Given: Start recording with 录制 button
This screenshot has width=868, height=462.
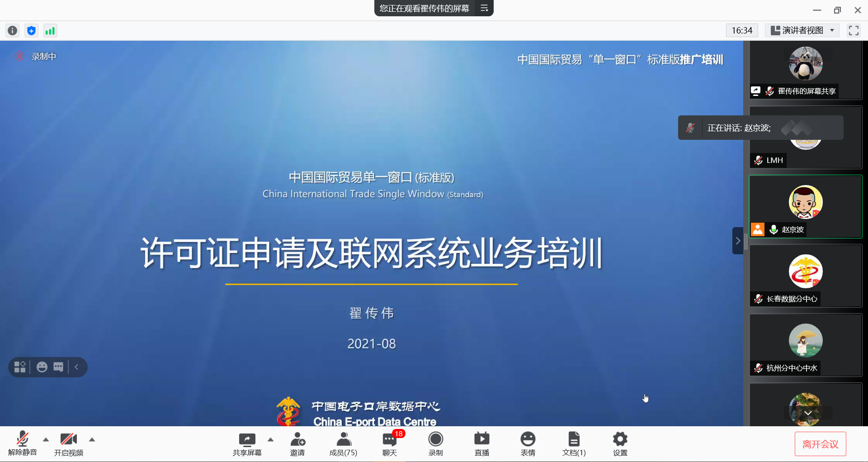Looking at the screenshot, I should (x=436, y=443).
